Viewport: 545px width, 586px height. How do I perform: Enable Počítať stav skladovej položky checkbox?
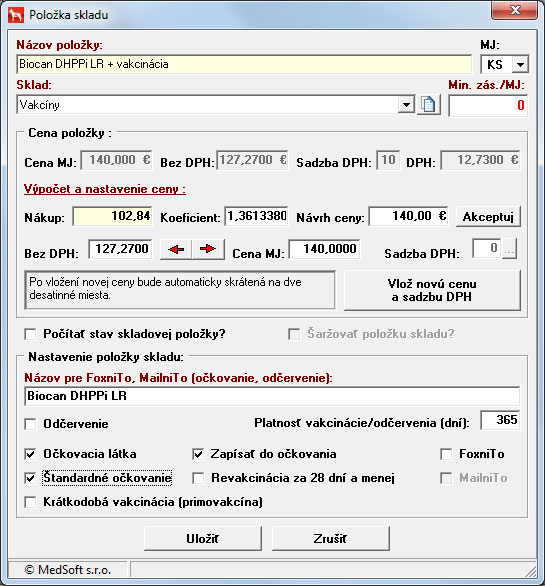point(30,334)
